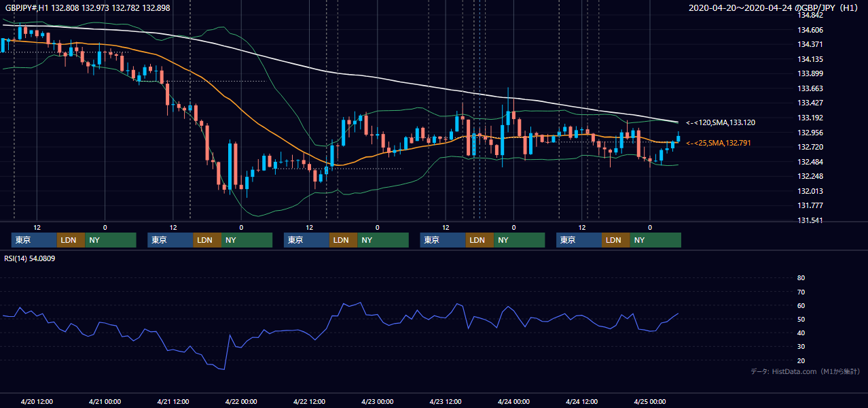
Task: Click price axis value 132.720
Action: click(810, 147)
